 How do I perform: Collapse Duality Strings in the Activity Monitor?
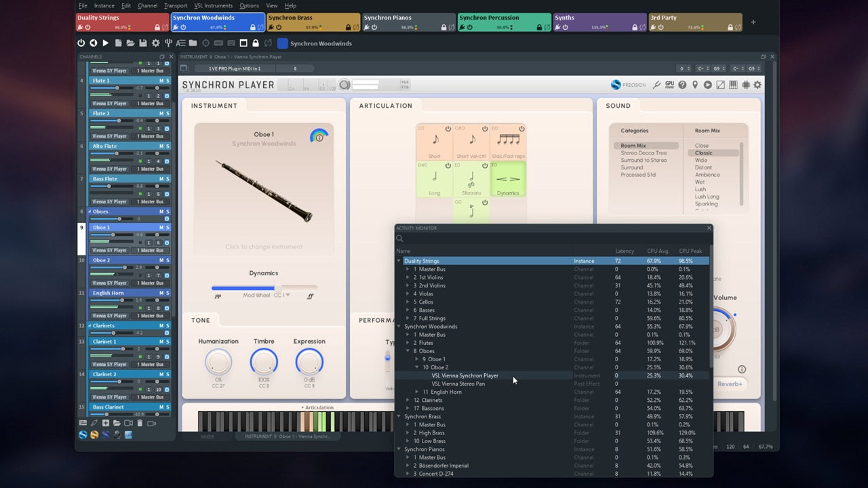tap(399, 261)
